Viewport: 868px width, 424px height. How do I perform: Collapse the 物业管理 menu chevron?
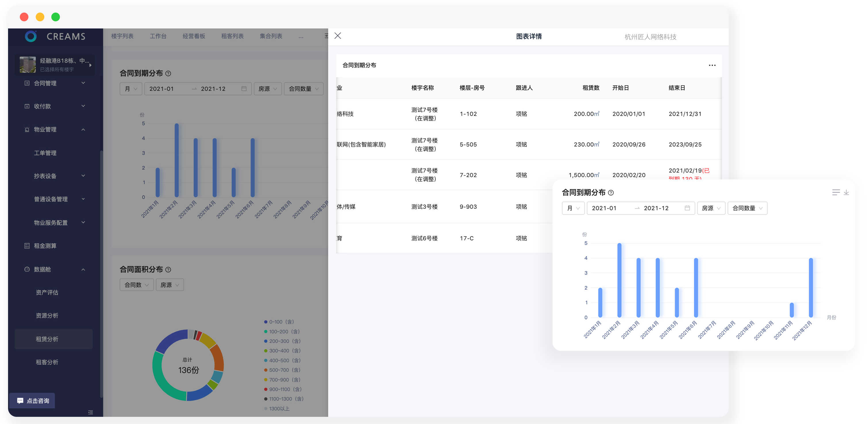point(83,130)
